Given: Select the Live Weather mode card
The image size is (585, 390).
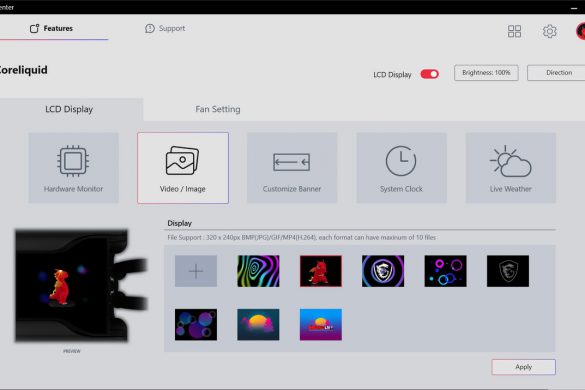Looking at the screenshot, I should [511, 168].
